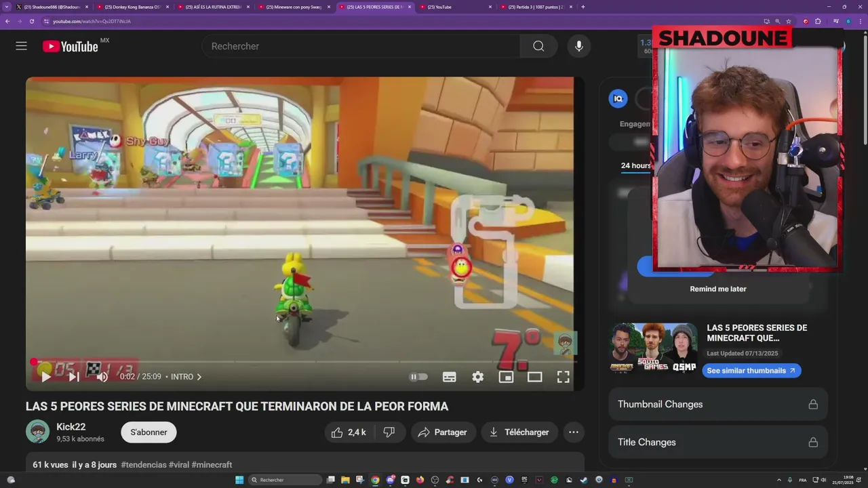Click the Thumbnail Changes lock icon
Viewport: 868px width, 488px height.
coord(812,405)
